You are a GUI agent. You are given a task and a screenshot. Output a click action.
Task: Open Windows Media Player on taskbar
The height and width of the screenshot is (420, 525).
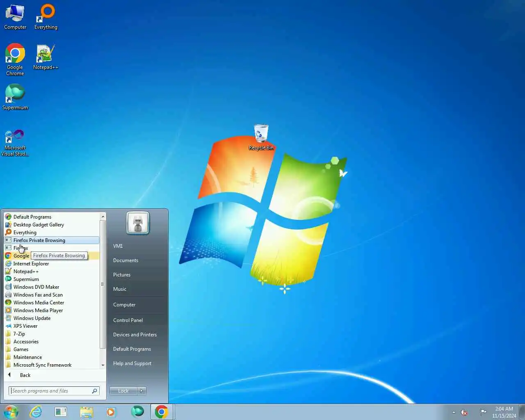pos(111,412)
